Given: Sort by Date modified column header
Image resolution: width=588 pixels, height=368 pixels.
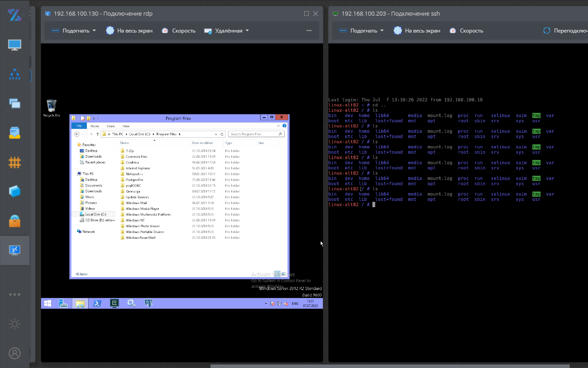Looking at the screenshot, I should pyautogui.click(x=207, y=143).
